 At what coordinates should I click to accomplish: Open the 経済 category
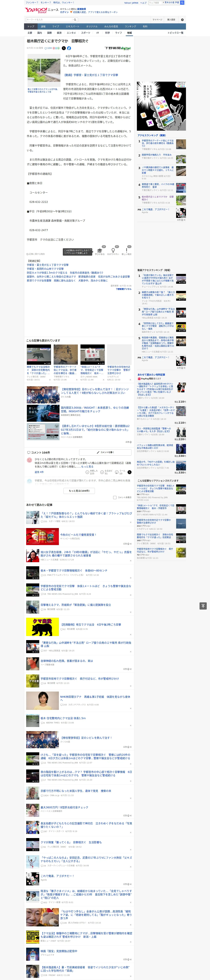coord(59,33)
